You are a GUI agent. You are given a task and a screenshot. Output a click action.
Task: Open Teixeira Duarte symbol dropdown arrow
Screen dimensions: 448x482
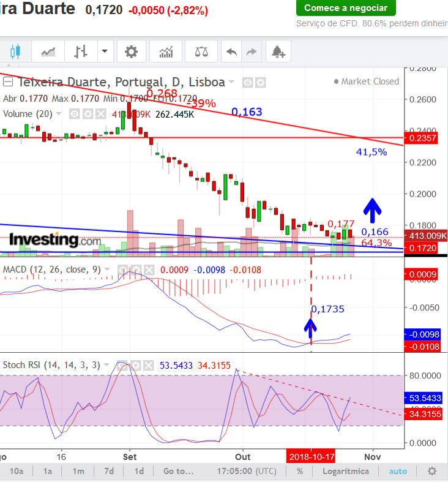231,82
